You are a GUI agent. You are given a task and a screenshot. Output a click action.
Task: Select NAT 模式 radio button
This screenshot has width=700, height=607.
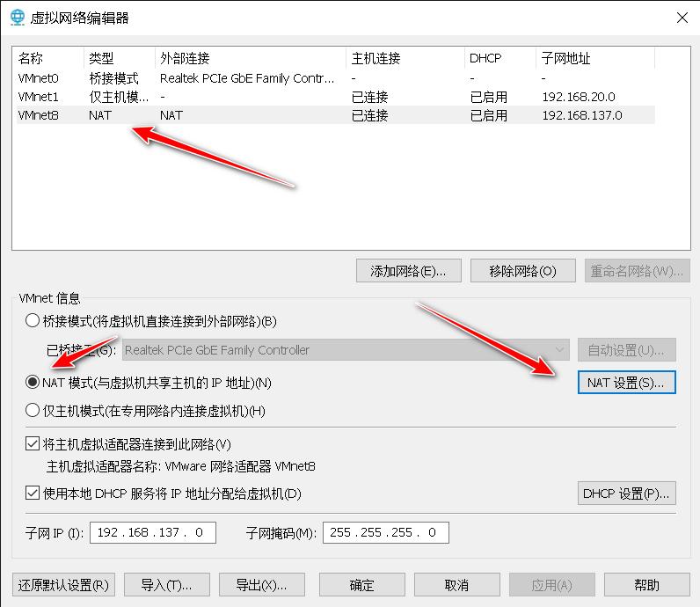[33, 383]
